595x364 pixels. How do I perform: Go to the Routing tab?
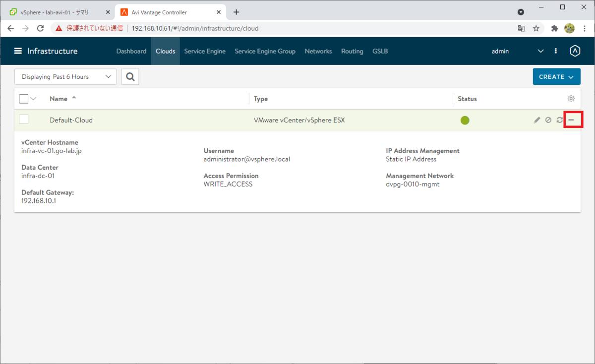pyautogui.click(x=352, y=51)
